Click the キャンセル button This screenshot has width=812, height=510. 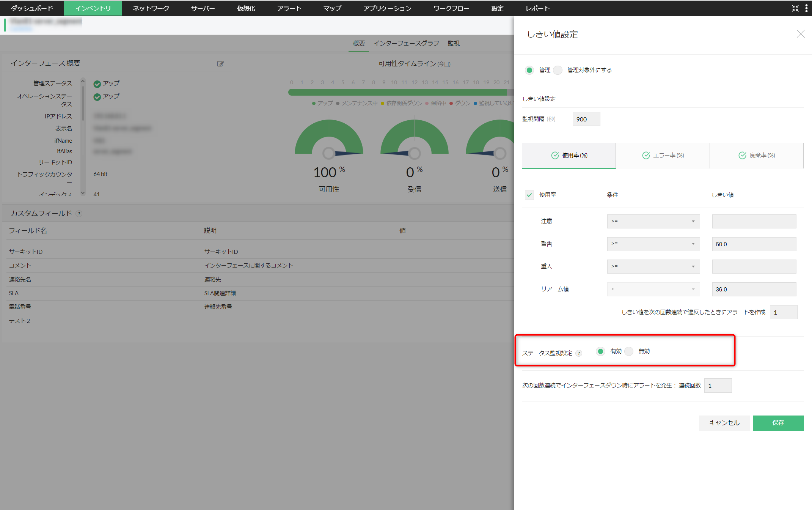click(724, 423)
